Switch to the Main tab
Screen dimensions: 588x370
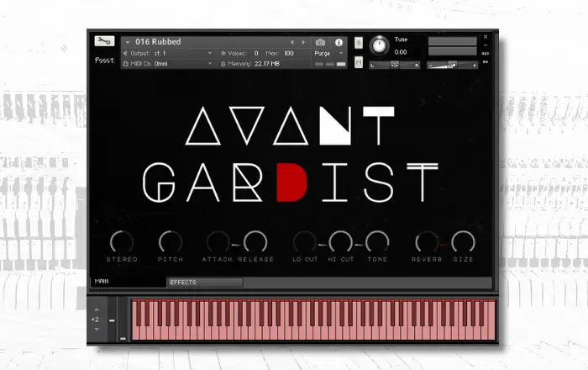(102, 282)
